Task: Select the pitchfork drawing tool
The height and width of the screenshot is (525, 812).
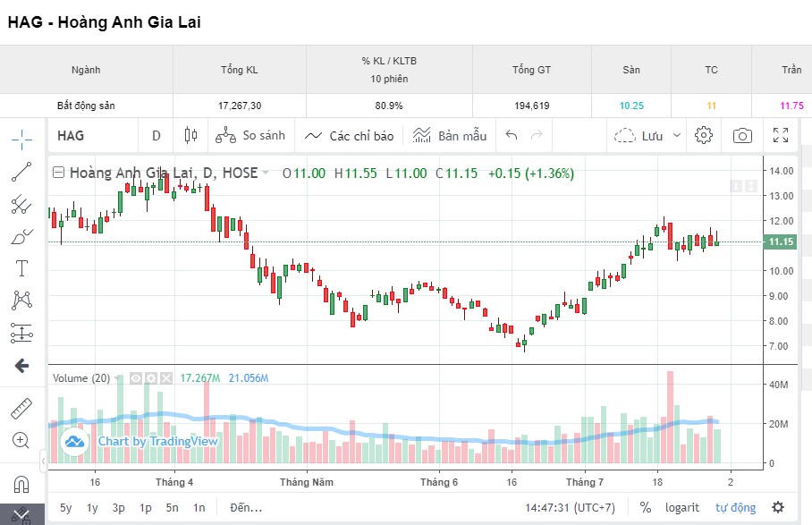Action: pyautogui.click(x=21, y=205)
